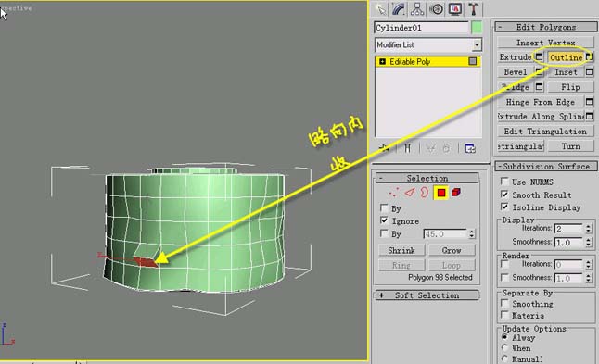599x364 pixels.
Task: Open the green object color swatch
Action: (x=477, y=28)
